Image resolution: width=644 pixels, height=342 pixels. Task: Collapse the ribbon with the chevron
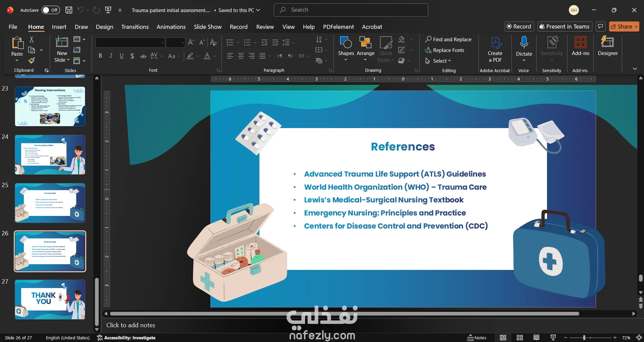click(x=635, y=69)
